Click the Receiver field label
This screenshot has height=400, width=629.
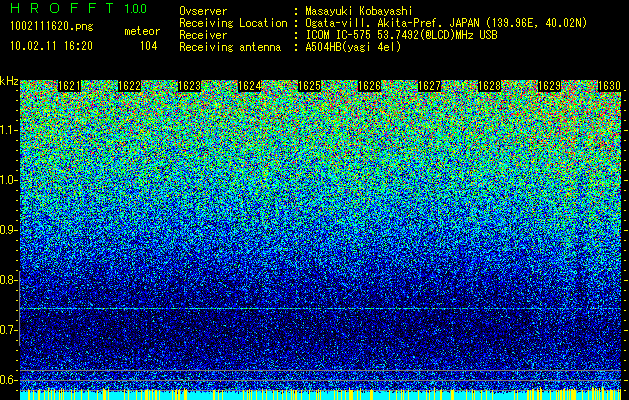[203, 35]
